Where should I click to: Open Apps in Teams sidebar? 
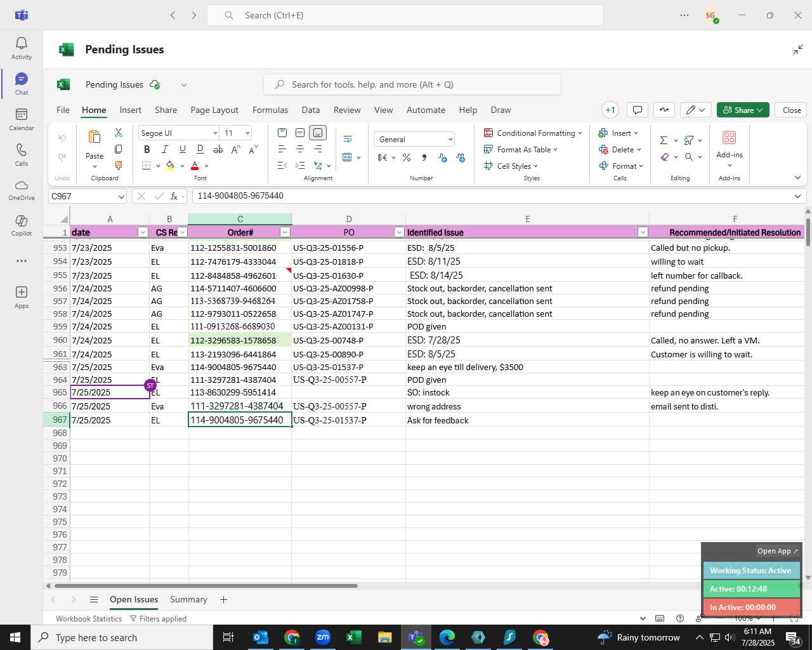point(22,296)
